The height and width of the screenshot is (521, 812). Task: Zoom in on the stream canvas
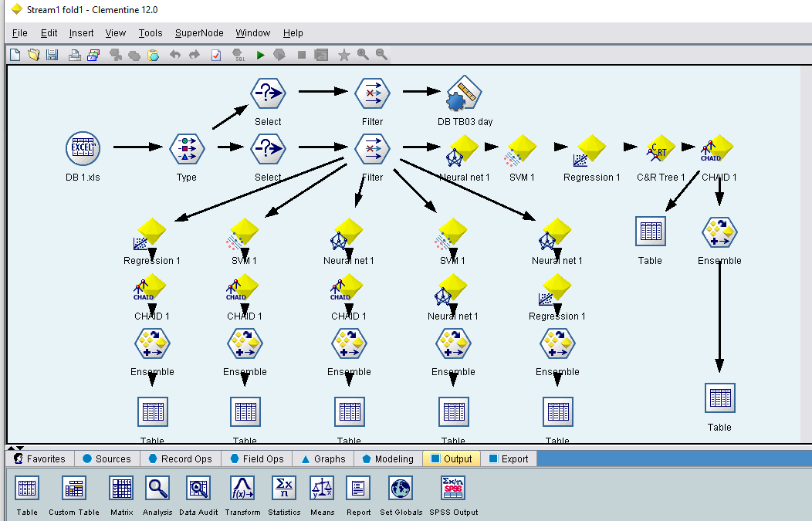click(363, 54)
